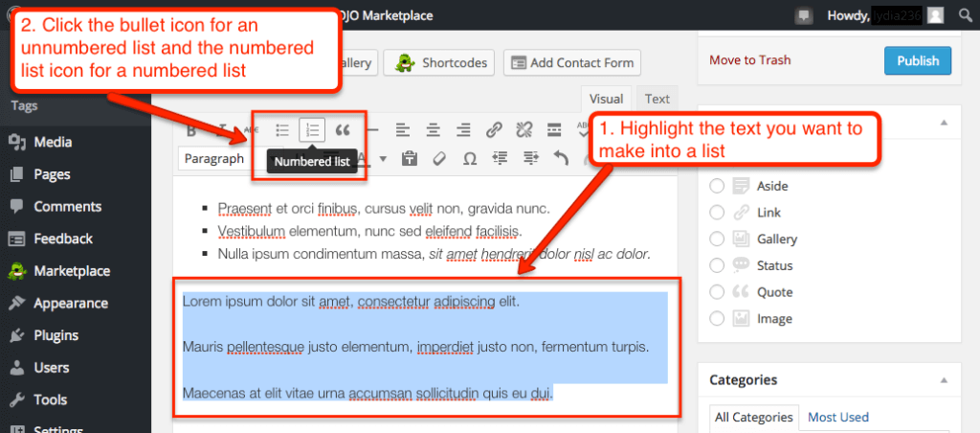
Task: Open the special character (Omega) picker
Action: tap(470, 158)
